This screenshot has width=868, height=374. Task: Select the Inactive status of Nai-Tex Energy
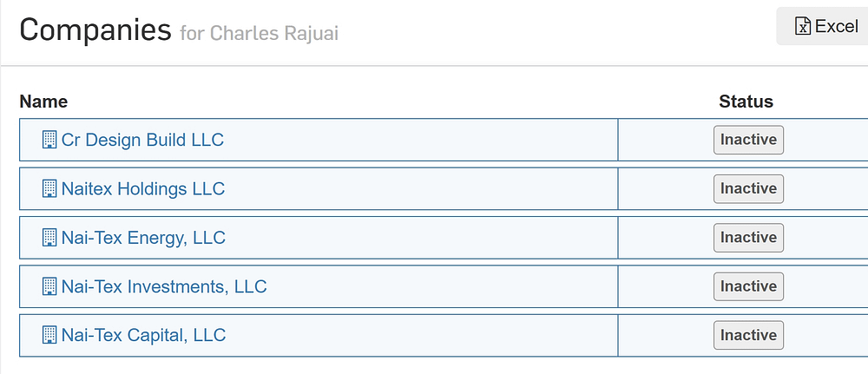point(748,238)
